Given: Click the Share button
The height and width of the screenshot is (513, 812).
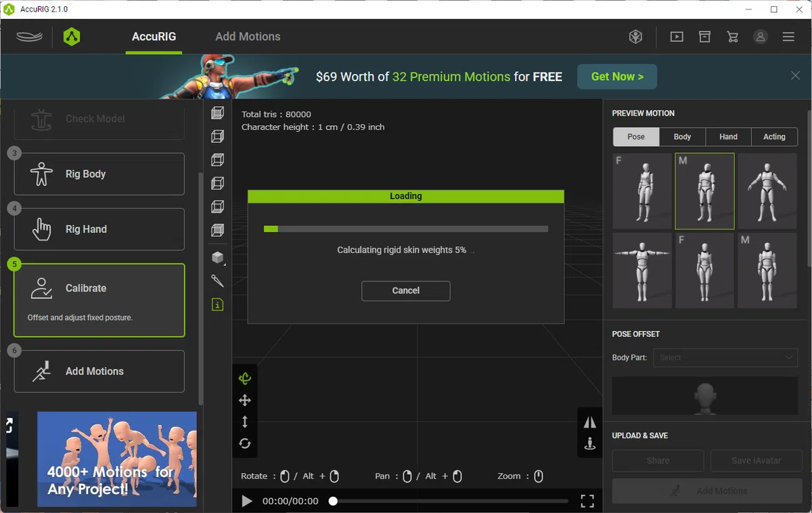Looking at the screenshot, I should point(658,461).
